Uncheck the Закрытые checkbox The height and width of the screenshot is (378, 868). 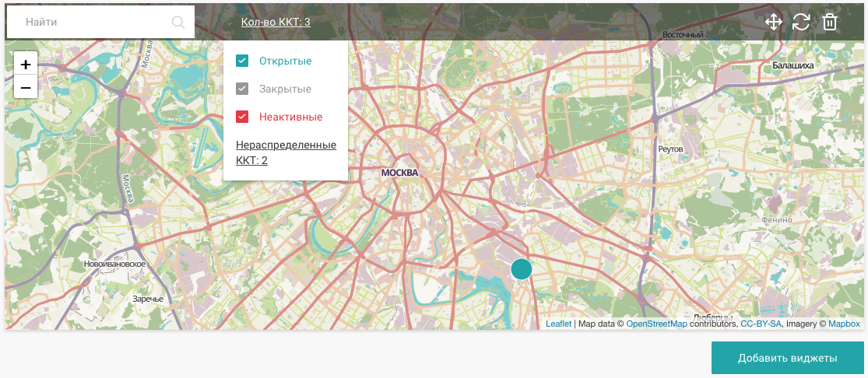pos(242,89)
